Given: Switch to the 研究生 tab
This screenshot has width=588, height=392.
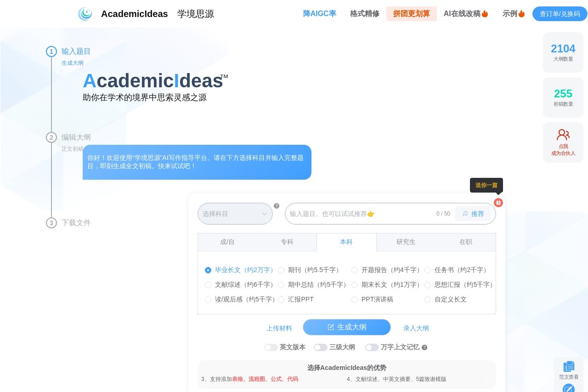Looking at the screenshot, I should tap(406, 242).
